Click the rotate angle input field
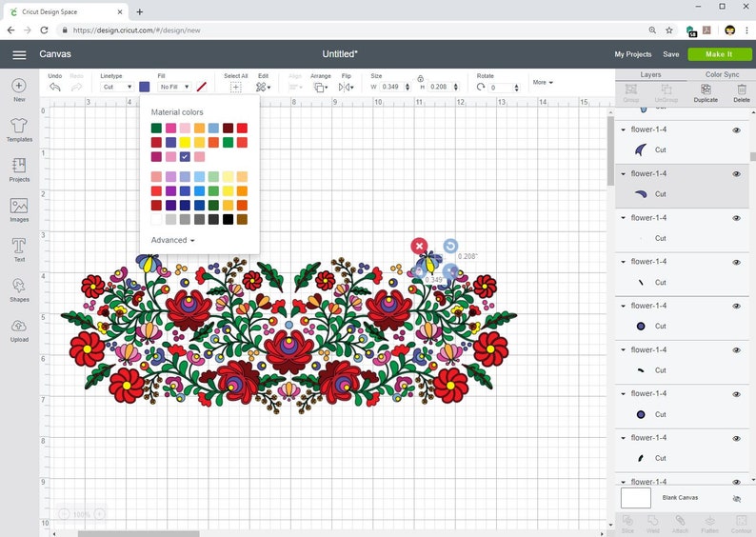756x537 pixels. (501, 88)
